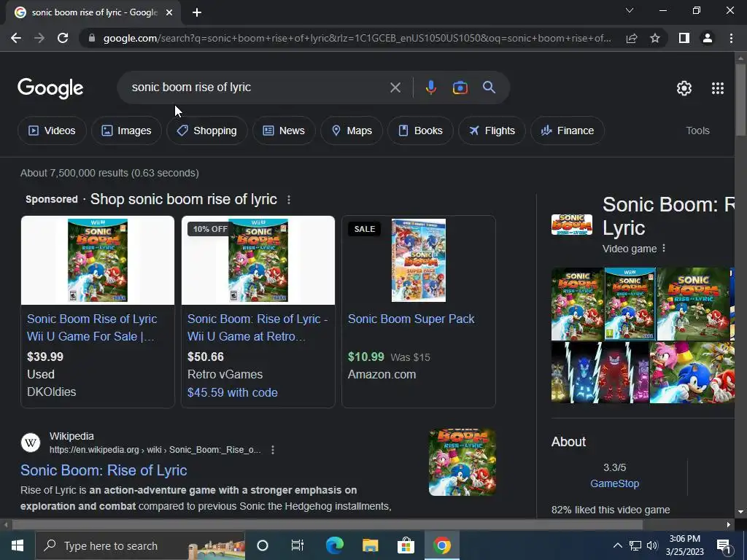The image size is (747, 560).
Task: Switch to Shopping results
Action: tap(207, 131)
